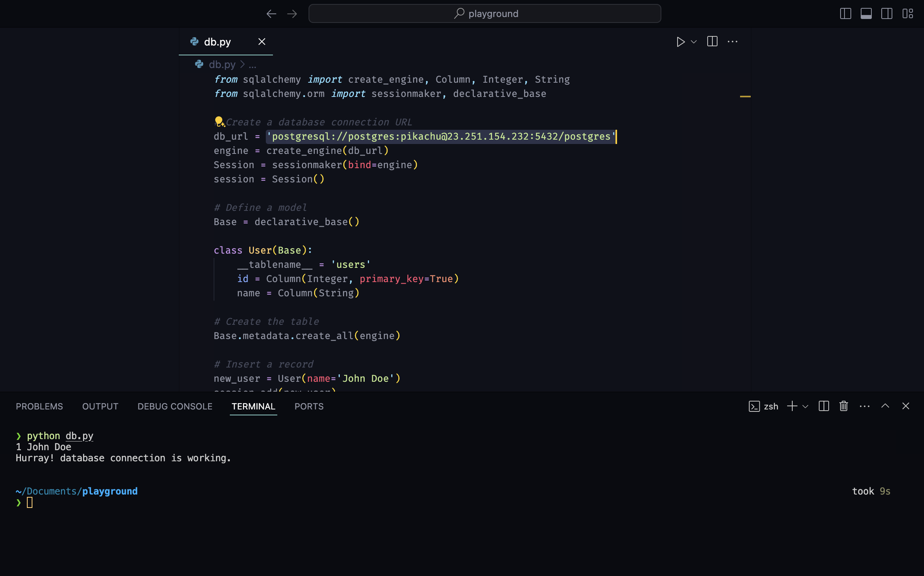This screenshot has height=576, width=924.
Task: Open editor More Actions ellipsis menu
Action: [733, 42]
